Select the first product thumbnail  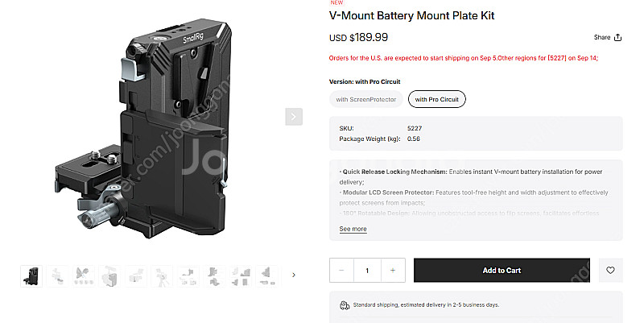point(33,275)
